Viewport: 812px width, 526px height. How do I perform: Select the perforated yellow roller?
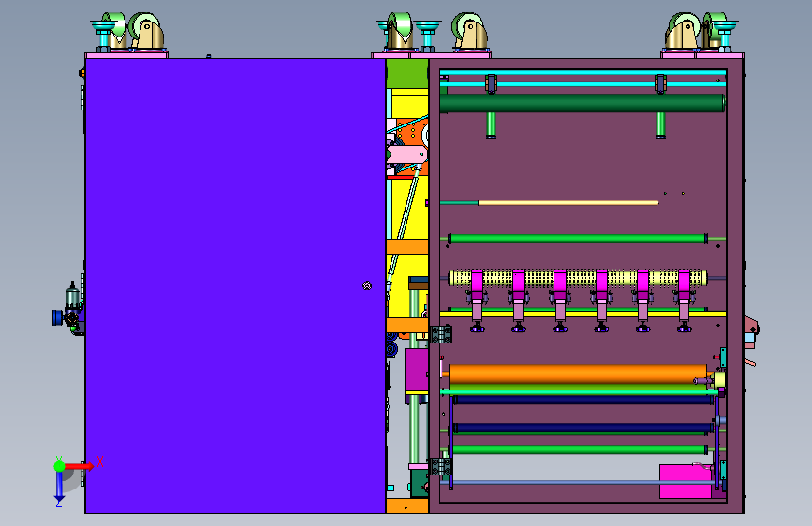pos(578,278)
